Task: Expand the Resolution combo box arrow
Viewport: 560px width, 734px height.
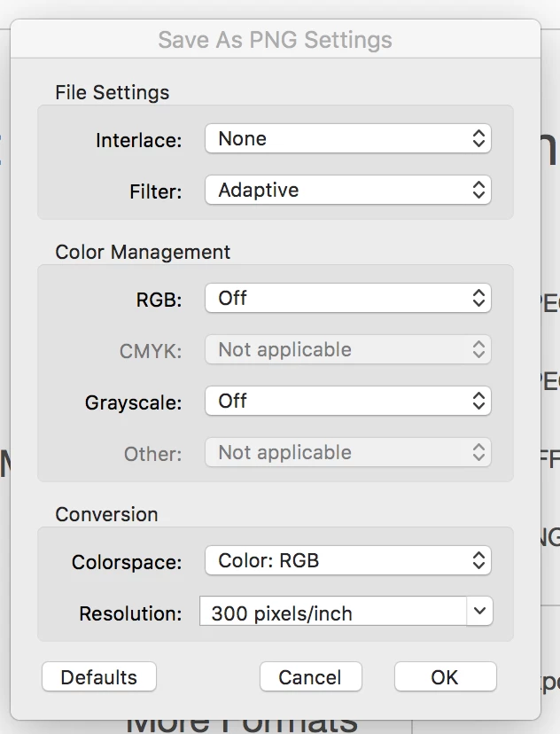Action: click(x=479, y=612)
